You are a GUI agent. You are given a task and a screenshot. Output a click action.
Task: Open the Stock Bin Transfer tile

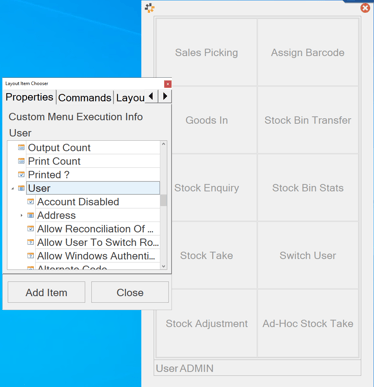point(308,120)
